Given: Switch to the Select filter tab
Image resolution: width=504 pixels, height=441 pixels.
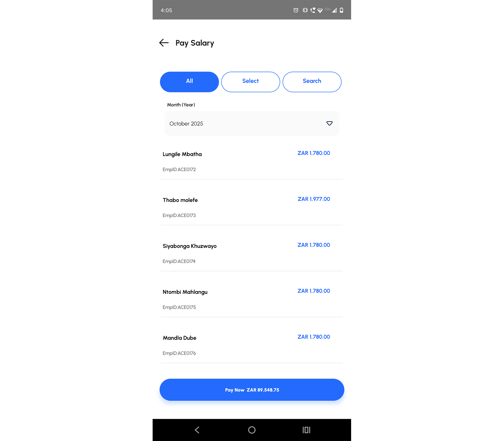Looking at the screenshot, I should pyautogui.click(x=250, y=82).
